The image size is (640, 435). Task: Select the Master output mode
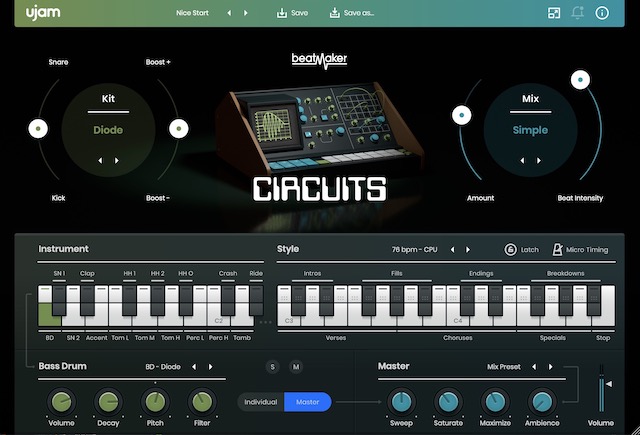coord(307,402)
